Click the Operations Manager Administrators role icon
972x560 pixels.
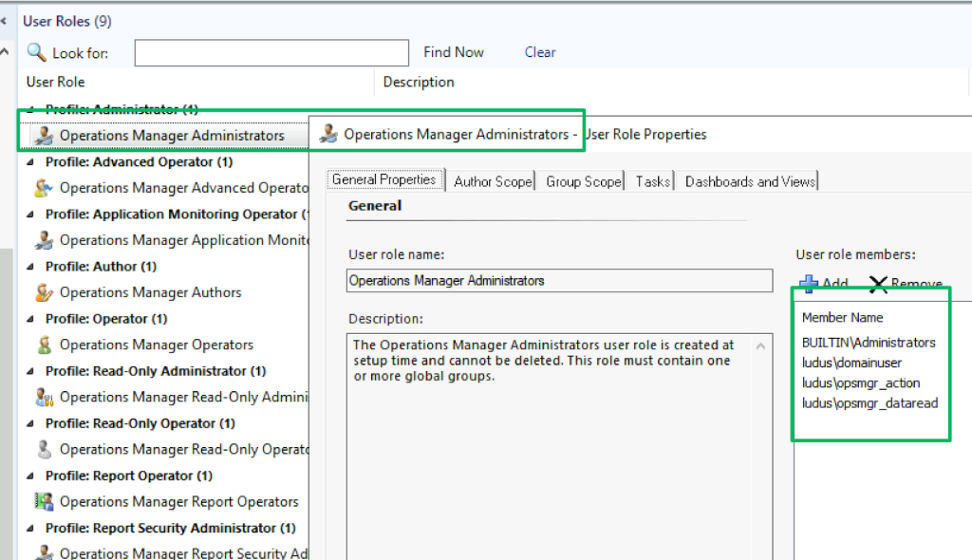43,136
